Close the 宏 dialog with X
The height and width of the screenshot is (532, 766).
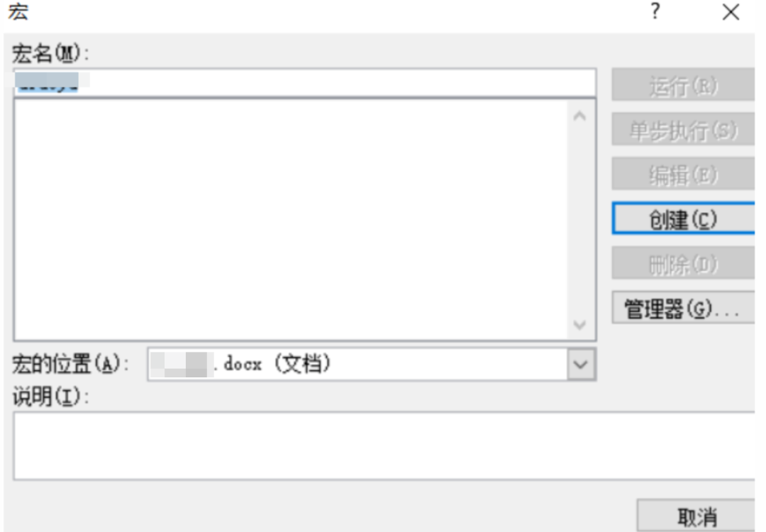pos(731,12)
